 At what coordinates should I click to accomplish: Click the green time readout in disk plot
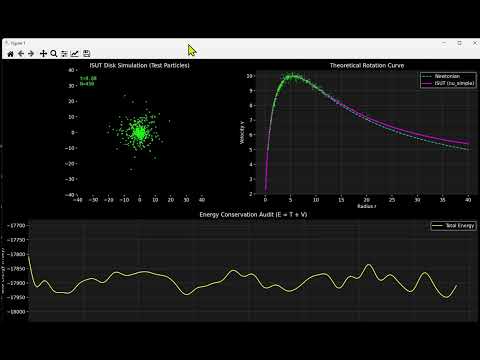88,78
